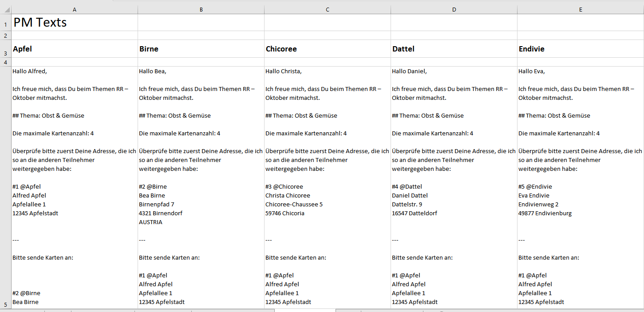The height and width of the screenshot is (312, 644).
Task: Select column E header
Action: click(x=581, y=9)
